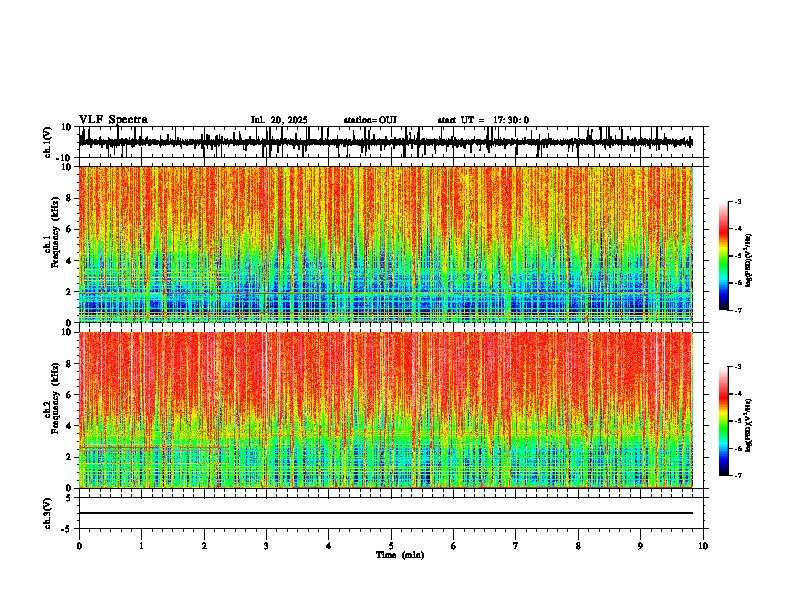
Task: Click inside the ch.2 spectrogram panel
Action: [385, 410]
